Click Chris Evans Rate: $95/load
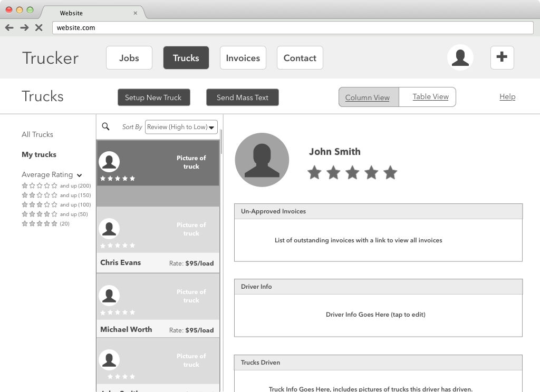Viewport: 540px width, 392px height. tap(191, 263)
